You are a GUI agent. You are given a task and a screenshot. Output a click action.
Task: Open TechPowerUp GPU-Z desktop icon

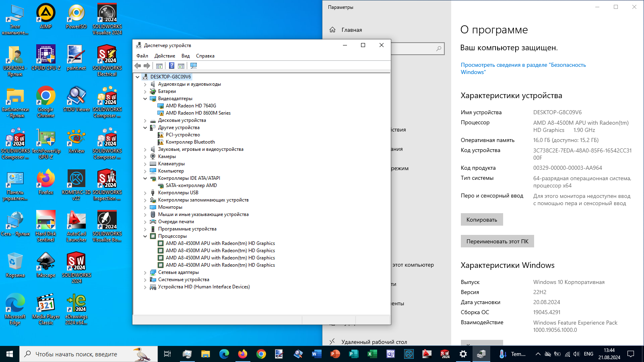45,144
